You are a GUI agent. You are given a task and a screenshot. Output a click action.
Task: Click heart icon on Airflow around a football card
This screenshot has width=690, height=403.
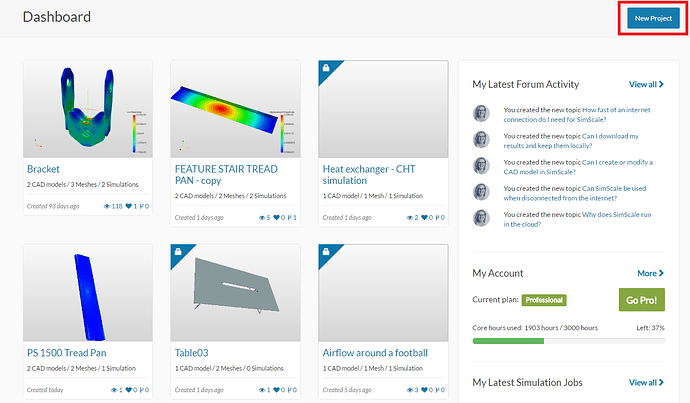point(424,390)
